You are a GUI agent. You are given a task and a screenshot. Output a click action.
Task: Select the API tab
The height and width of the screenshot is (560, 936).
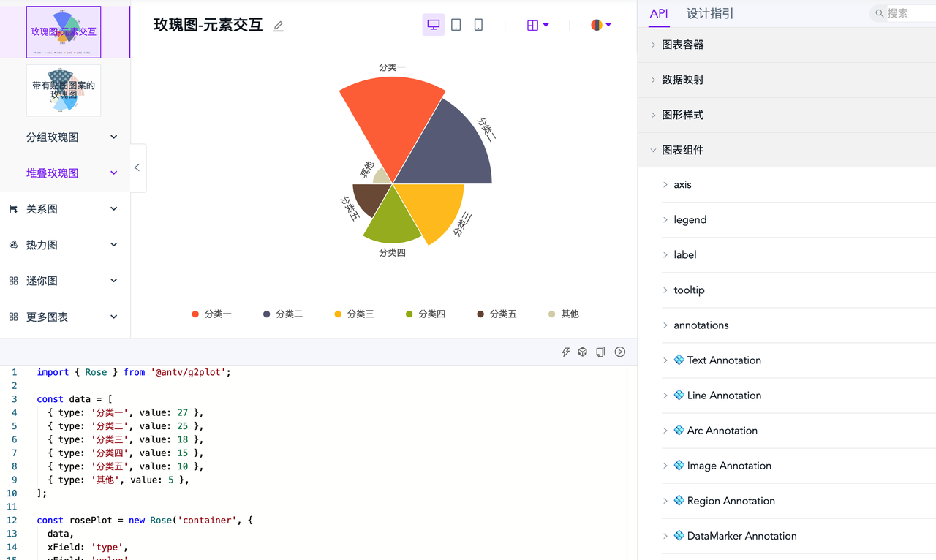click(x=659, y=13)
